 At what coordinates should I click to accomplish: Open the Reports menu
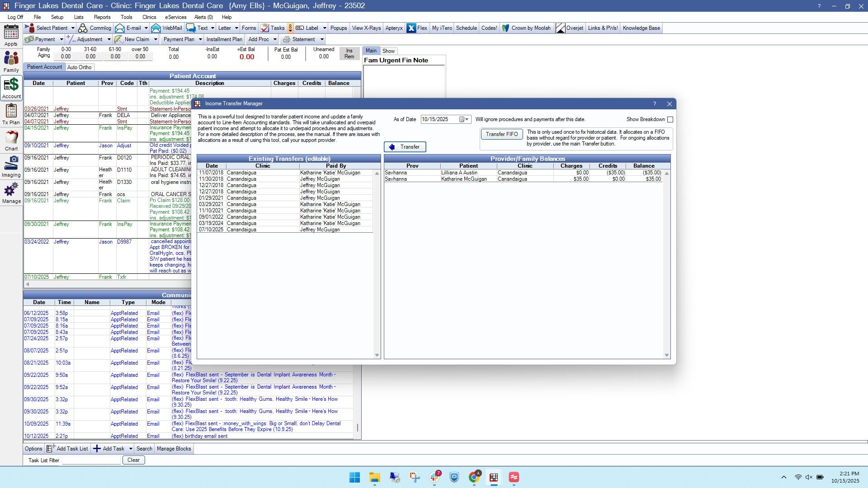(102, 17)
